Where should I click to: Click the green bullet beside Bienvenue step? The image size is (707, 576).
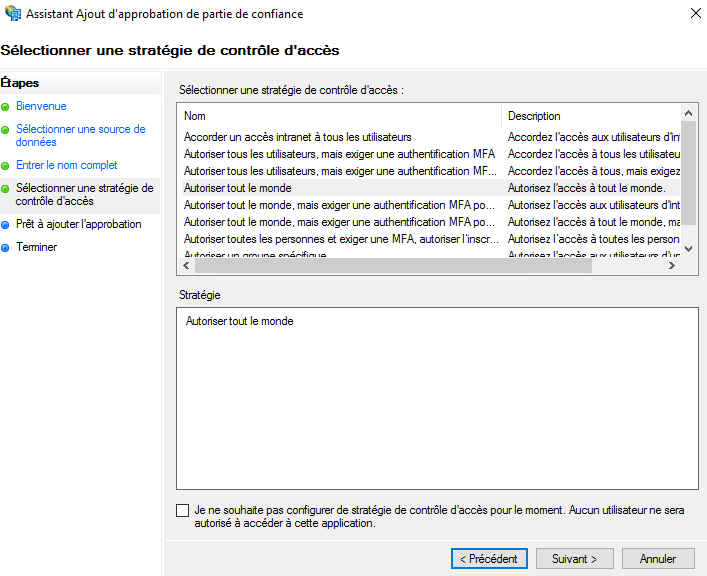[6, 106]
